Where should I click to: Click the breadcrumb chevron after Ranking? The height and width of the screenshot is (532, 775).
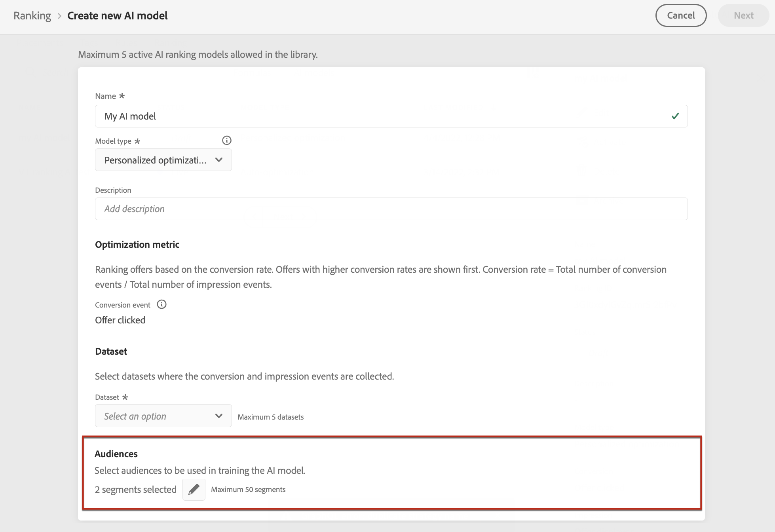point(59,16)
